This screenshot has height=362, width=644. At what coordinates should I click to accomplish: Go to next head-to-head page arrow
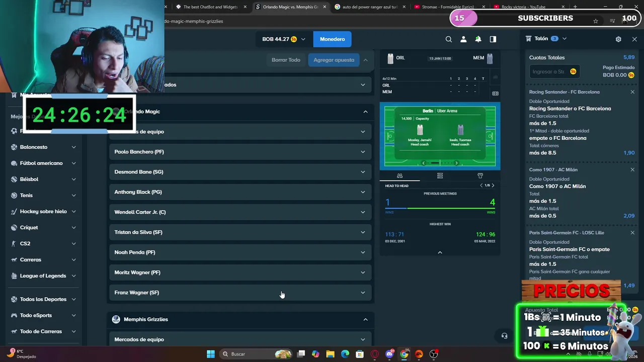pos(493,186)
